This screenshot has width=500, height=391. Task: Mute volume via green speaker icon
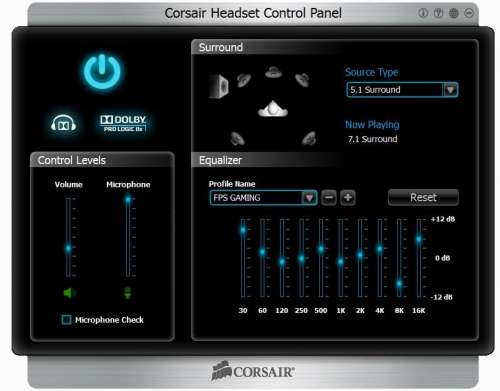69,293
